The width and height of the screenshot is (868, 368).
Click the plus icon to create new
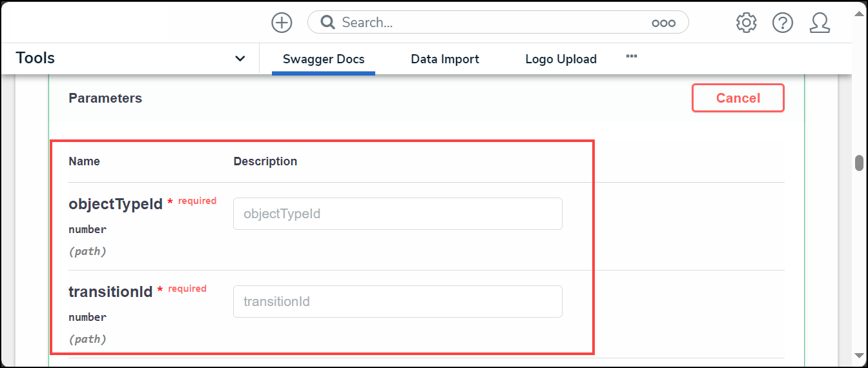[x=282, y=23]
